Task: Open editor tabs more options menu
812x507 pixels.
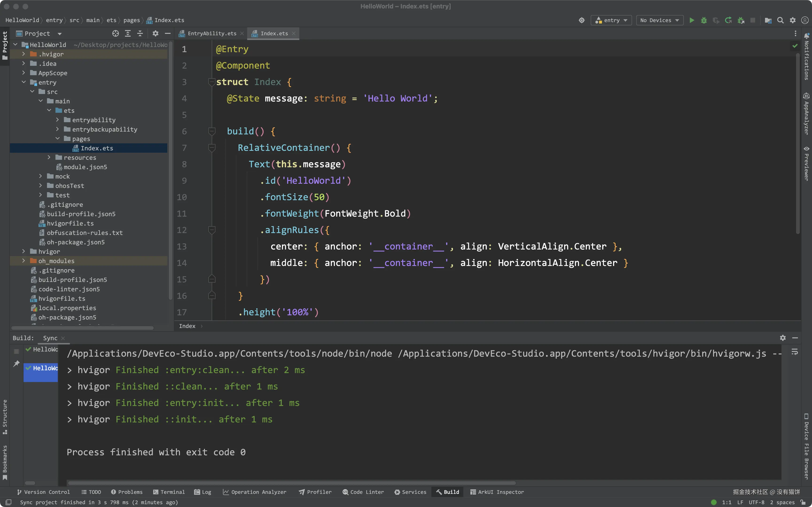Action: pos(795,34)
